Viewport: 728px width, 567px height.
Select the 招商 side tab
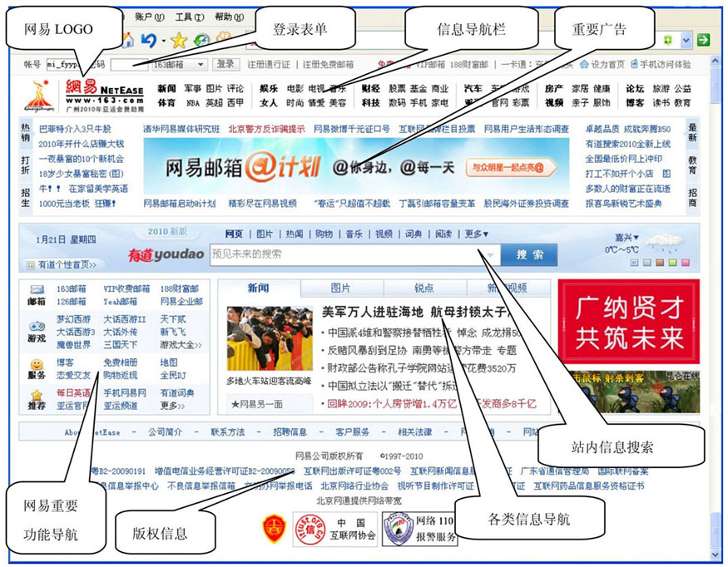pos(692,197)
